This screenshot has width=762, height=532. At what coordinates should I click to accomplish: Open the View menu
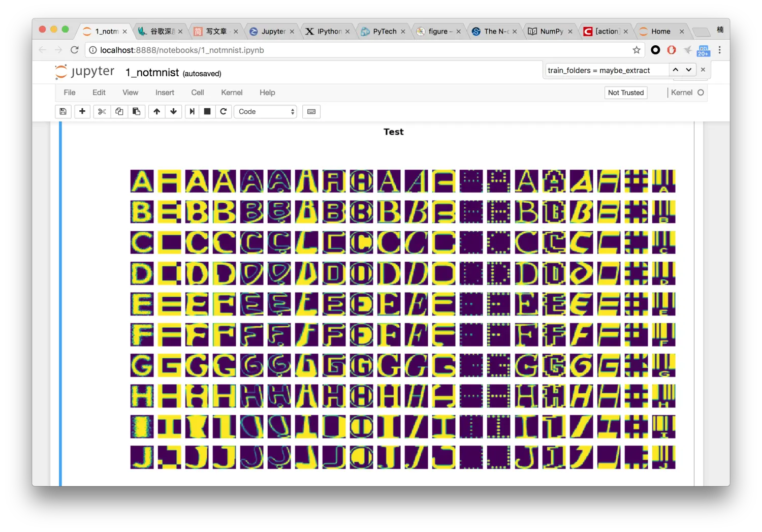[131, 92]
